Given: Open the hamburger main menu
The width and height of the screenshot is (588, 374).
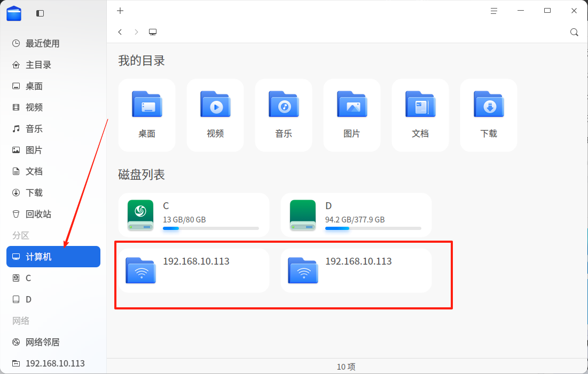Looking at the screenshot, I should (x=494, y=11).
